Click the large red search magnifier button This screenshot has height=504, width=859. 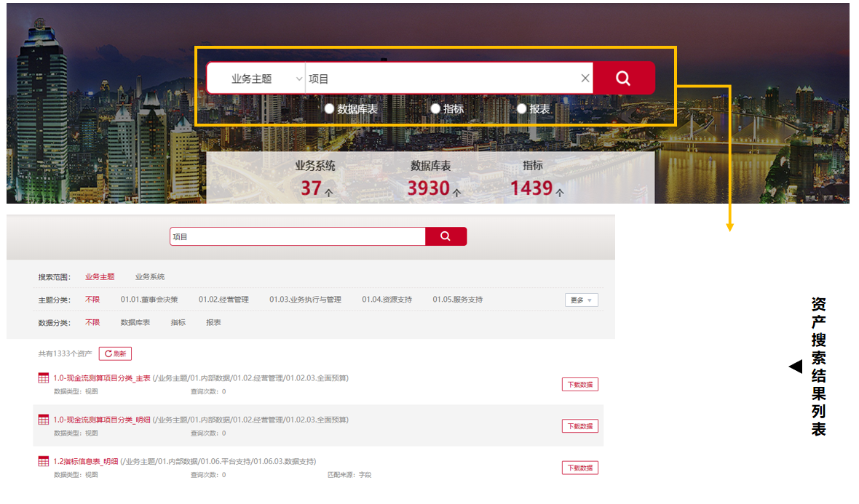click(x=623, y=78)
